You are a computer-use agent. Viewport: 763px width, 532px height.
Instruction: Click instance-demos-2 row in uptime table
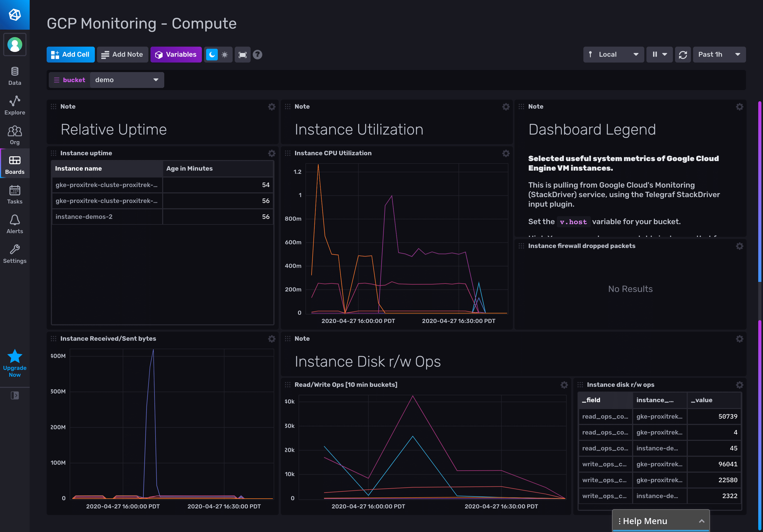[162, 217]
